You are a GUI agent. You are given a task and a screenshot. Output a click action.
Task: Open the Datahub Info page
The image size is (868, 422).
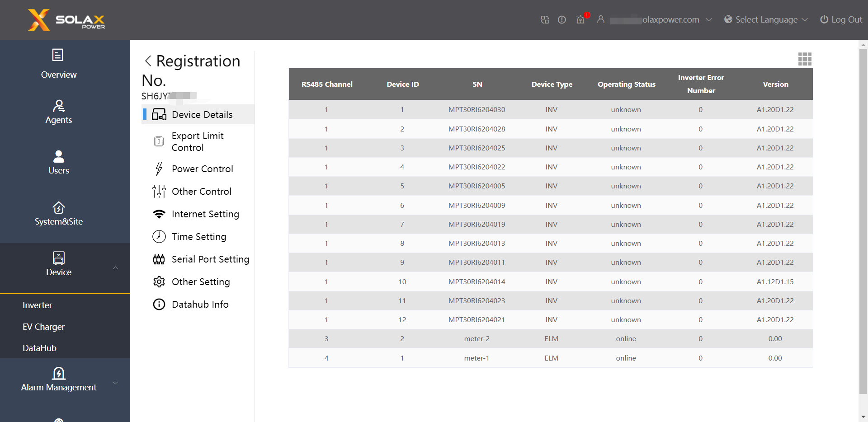200,304
